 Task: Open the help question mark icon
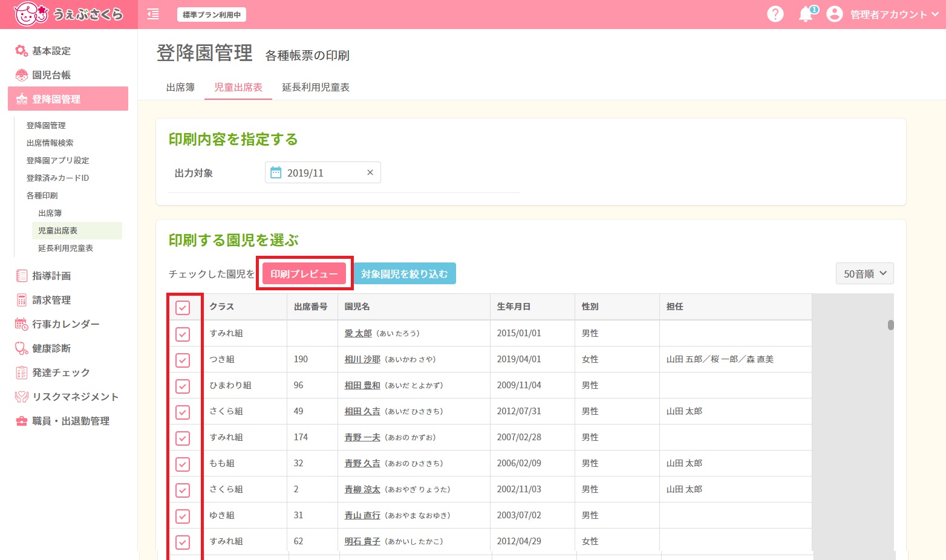(x=775, y=14)
